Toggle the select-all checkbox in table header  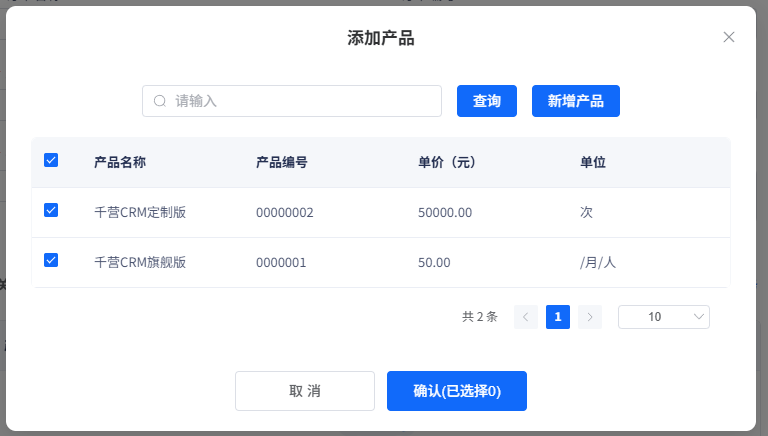click(x=51, y=160)
